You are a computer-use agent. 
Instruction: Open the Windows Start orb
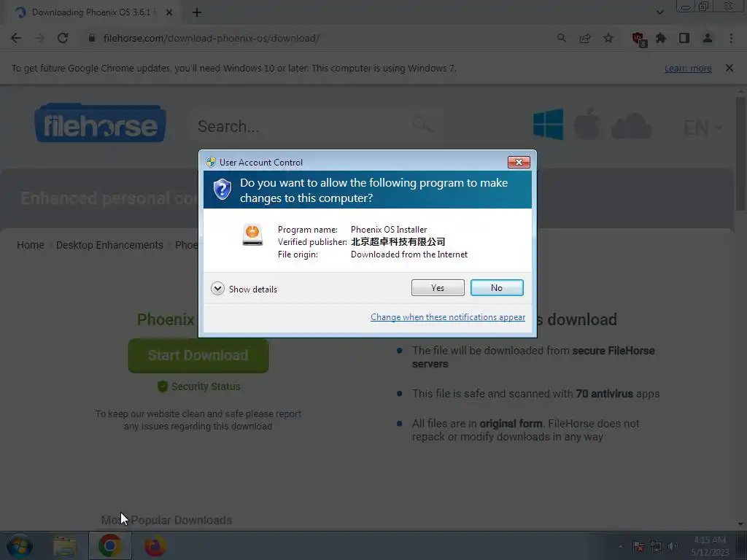tap(20, 546)
